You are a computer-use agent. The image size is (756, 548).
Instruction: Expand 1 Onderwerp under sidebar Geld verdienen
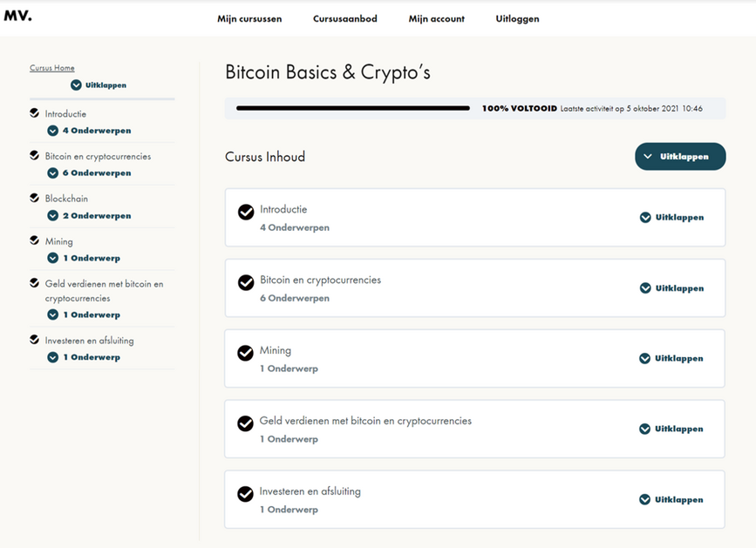click(84, 315)
